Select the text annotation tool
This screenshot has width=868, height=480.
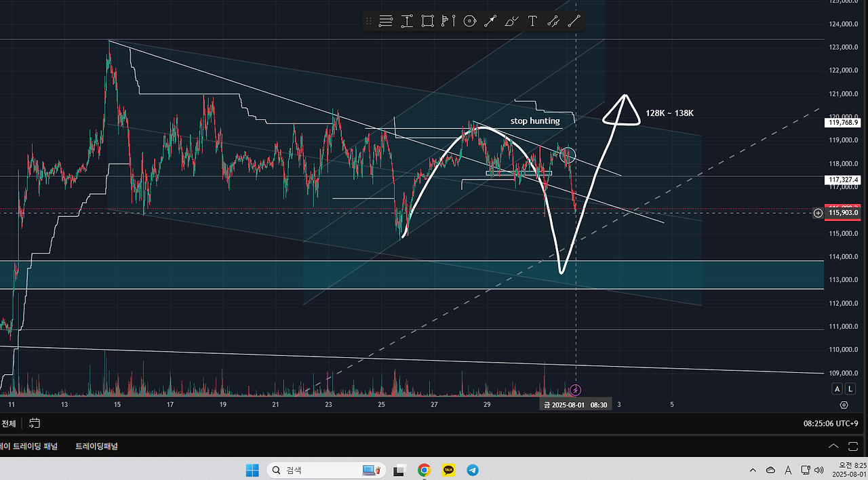click(532, 21)
